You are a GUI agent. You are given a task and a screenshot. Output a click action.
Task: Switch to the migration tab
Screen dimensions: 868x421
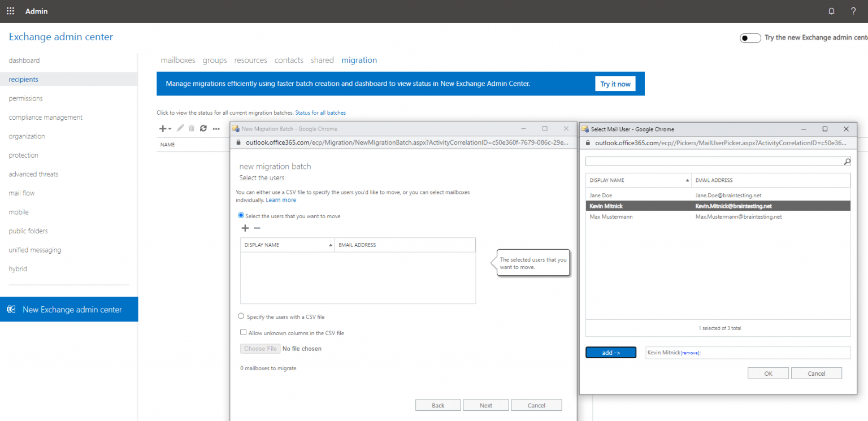(359, 60)
